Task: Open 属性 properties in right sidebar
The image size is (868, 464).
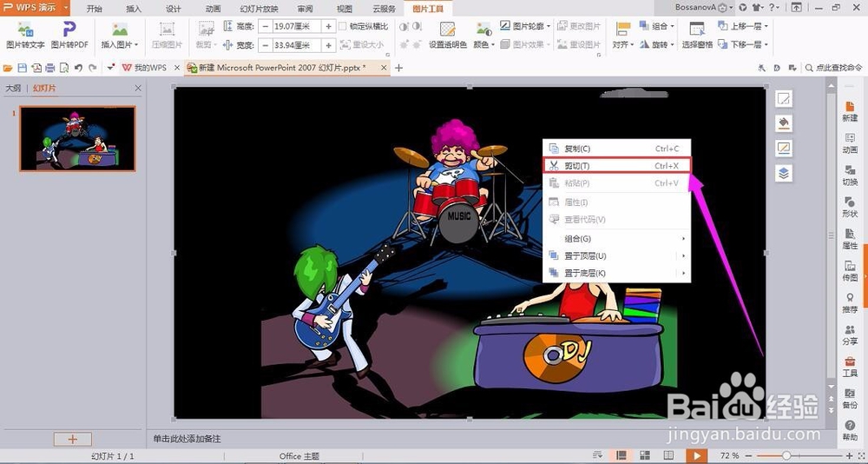Action: [x=850, y=238]
